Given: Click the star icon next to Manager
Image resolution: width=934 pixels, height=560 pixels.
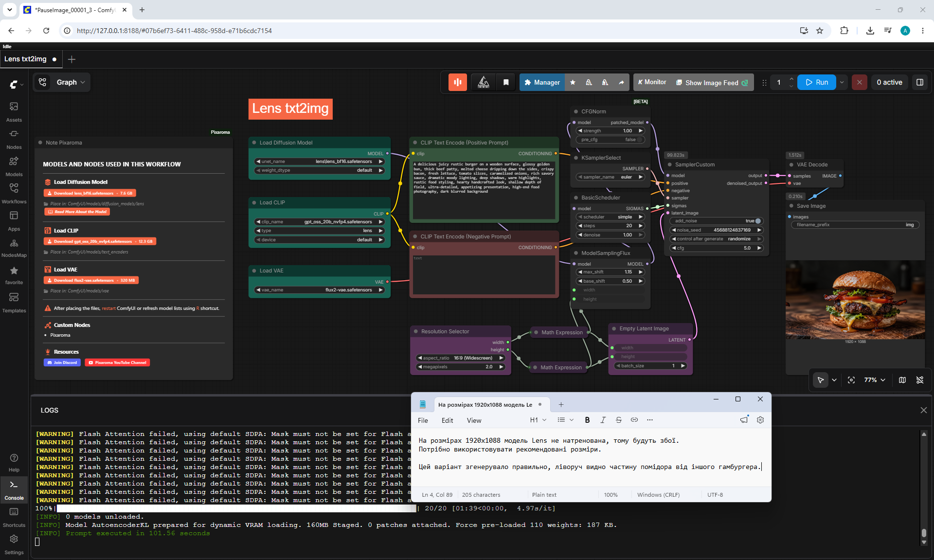Looking at the screenshot, I should coord(573,82).
